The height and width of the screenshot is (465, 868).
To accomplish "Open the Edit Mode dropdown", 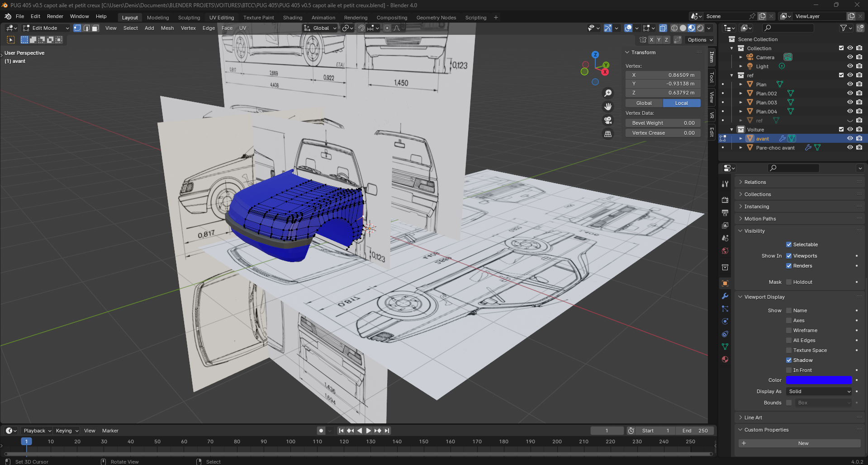I will tap(46, 28).
